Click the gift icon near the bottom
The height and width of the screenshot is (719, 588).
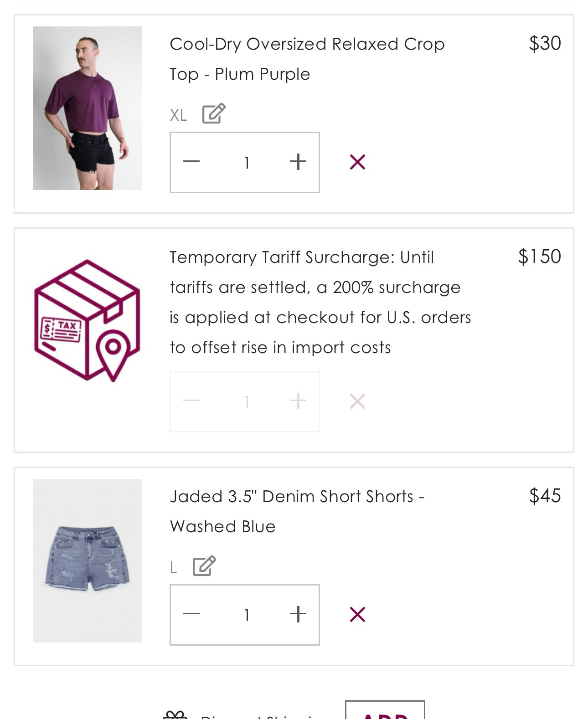click(x=175, y=714)
